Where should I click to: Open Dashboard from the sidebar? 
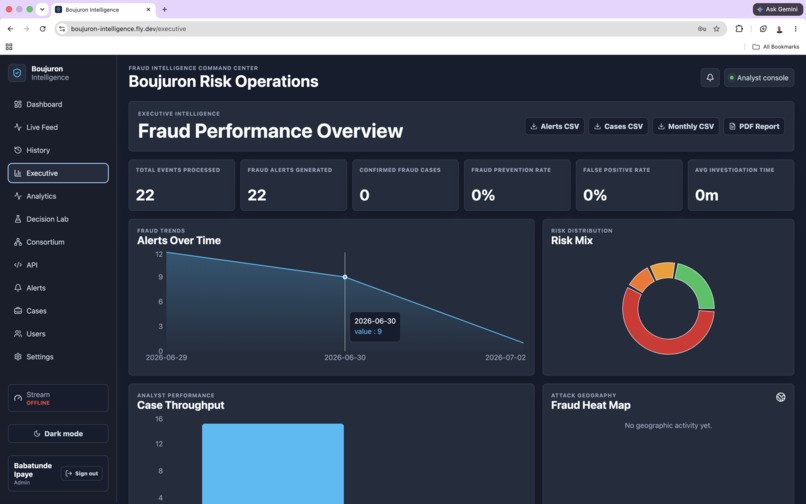click(58, 104)
